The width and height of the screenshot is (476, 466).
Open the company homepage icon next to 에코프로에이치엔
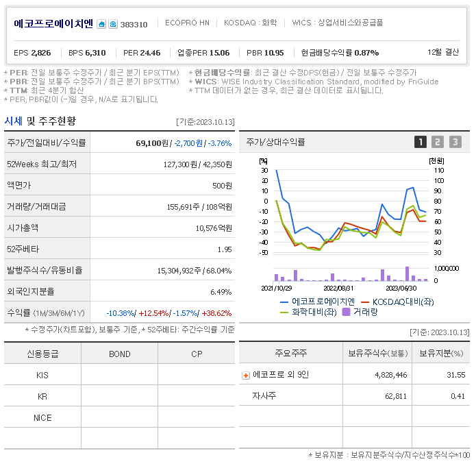(101, 24)
